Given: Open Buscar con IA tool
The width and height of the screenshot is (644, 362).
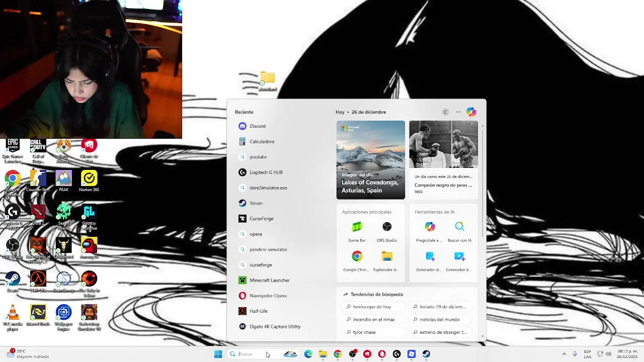Looking at the screenshot, I should [x=459, y=232].
